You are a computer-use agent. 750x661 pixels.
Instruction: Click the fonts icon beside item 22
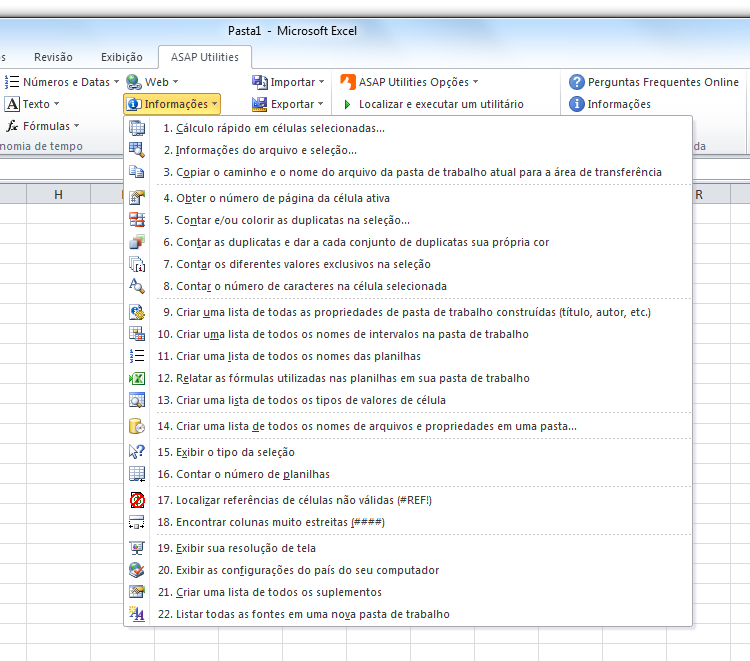137,614
